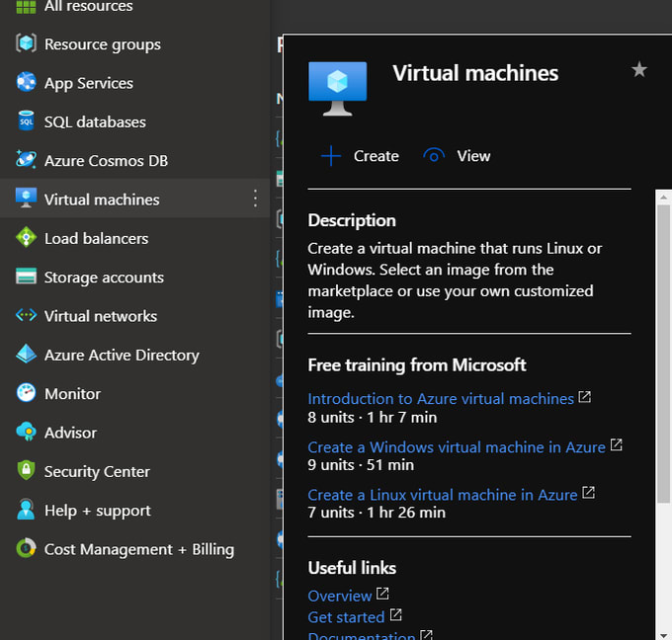
Task: Click the external link icon after Introduction to Azure virtual machines
Action: tap(585, 397)
